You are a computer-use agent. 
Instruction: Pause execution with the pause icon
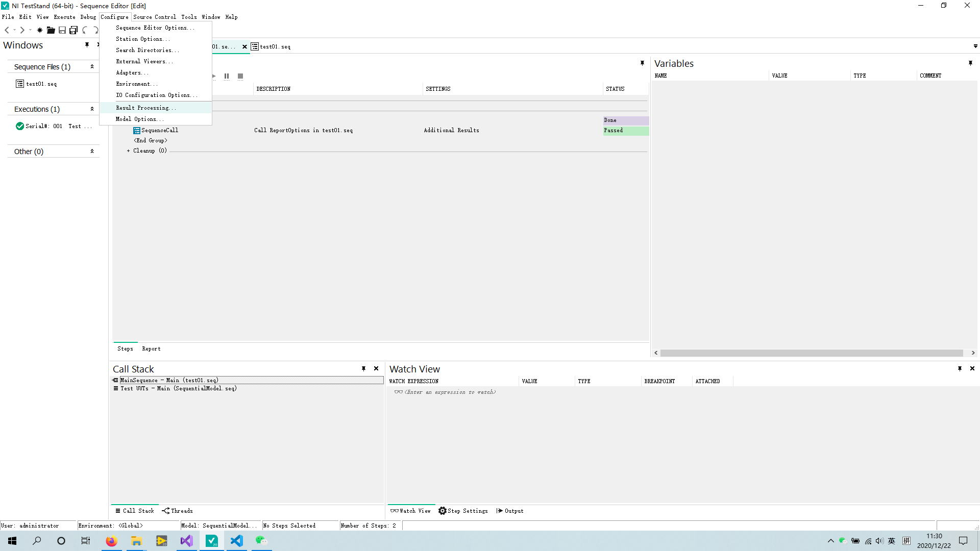pyautogui.click(x=227, y=76)
